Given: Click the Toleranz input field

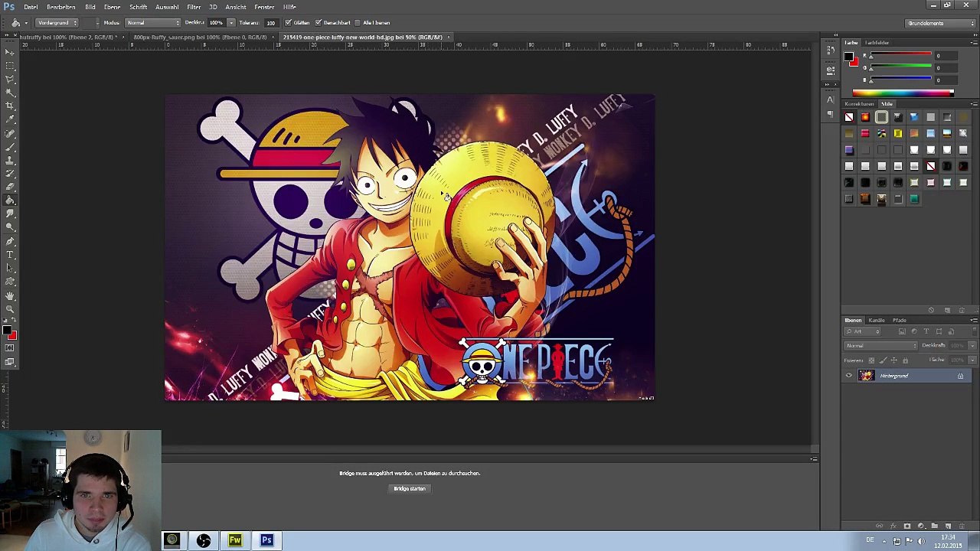Looking at the screenshot, I should pyautogui.click(x=271, y=22).
